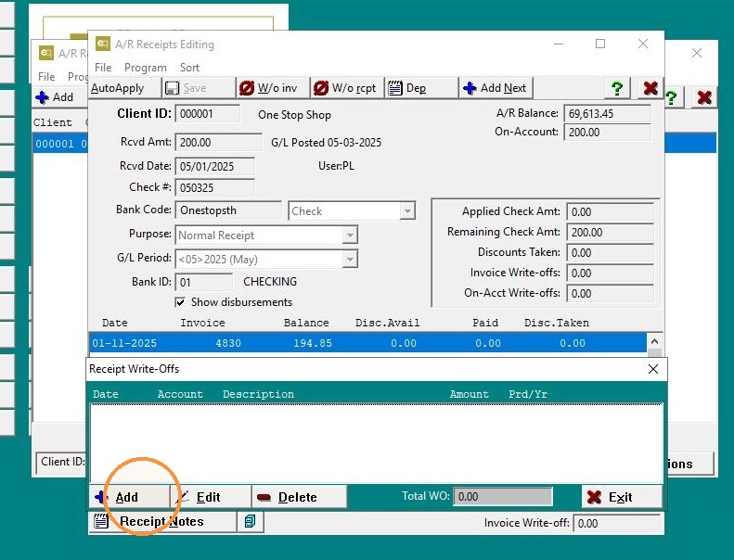Click the Account column header in Write-Offs

[x=180, y=394]
